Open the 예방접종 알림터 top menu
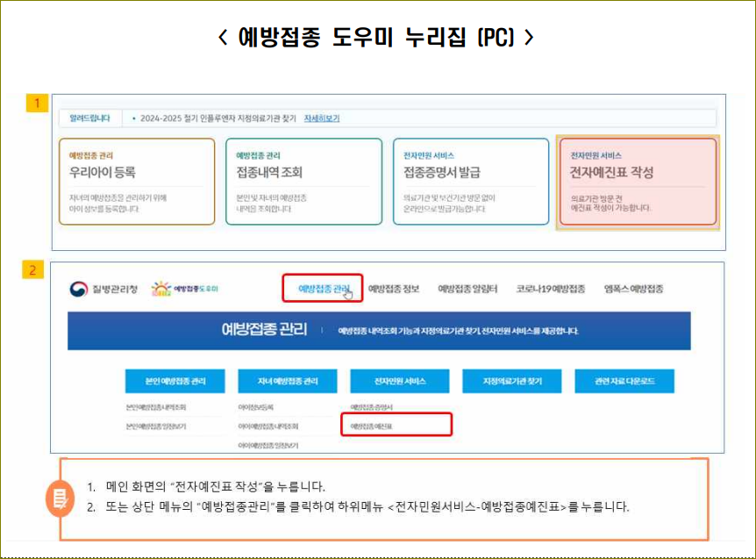Screen dimensions: 756x559 point(467,289)
